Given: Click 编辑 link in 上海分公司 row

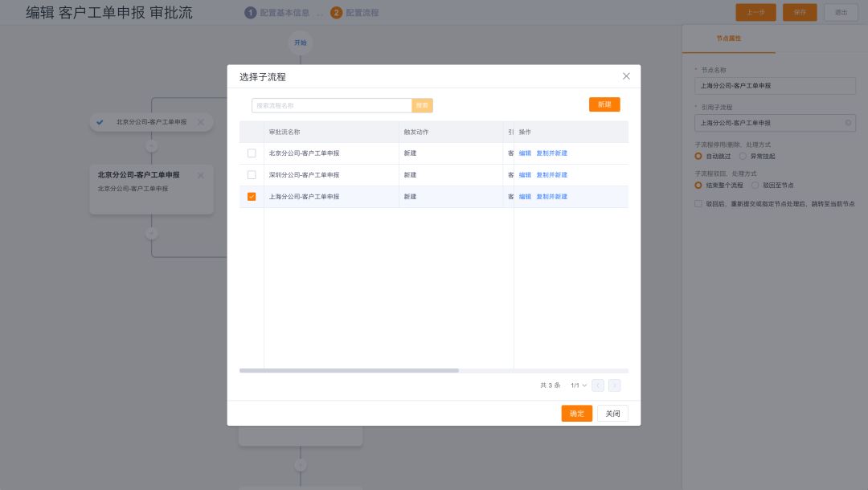Looking at the screenshot, I should (x=525, y=196).
